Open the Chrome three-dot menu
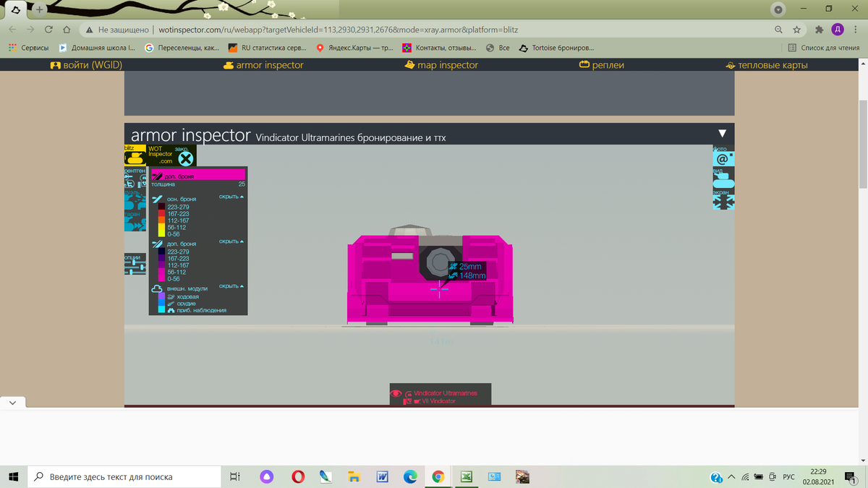Viewport: 868px width, 488px height. click(x=855, y=30)
